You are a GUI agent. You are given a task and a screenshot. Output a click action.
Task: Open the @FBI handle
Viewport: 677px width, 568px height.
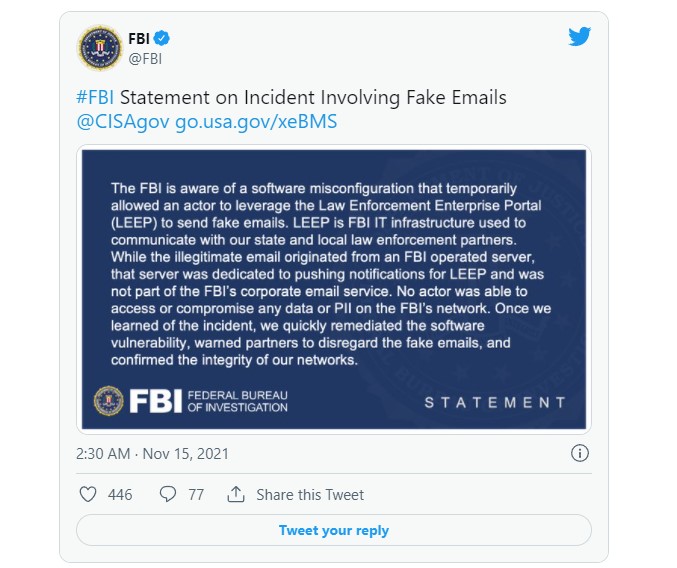[145, 58]
